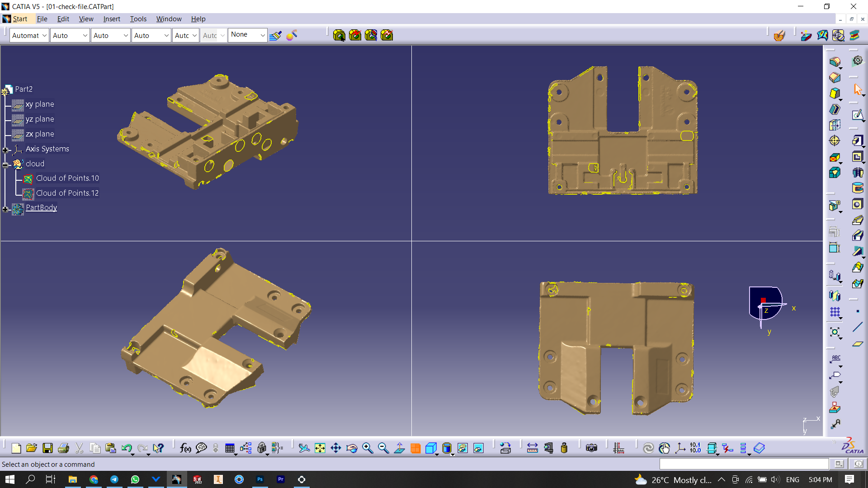Click the Painter brush icon
The height and width of the screenshot is (488, 868).
[275, 35]
